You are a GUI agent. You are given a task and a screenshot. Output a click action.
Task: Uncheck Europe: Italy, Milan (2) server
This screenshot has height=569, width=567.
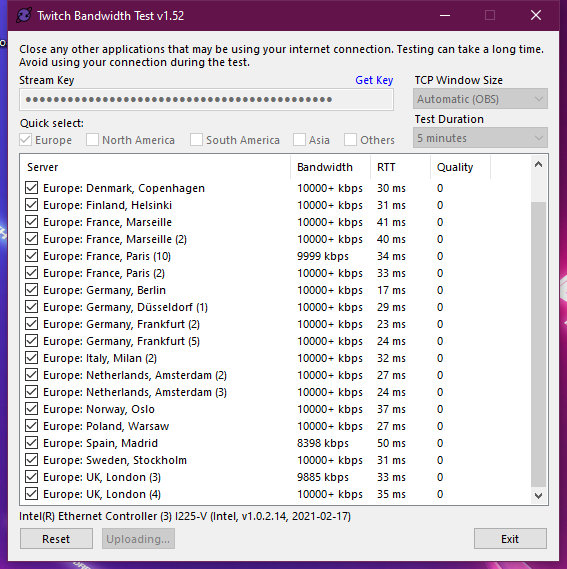32,358
